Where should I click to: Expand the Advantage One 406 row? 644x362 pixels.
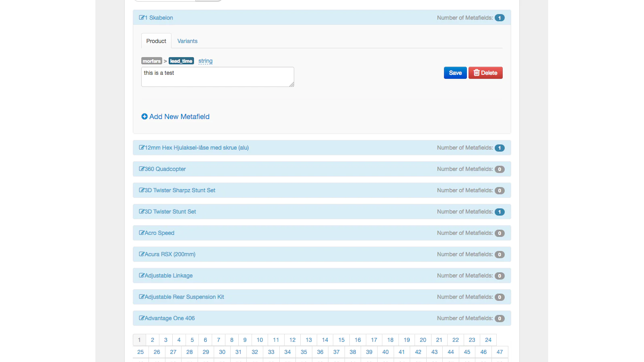tap(322, 318)
